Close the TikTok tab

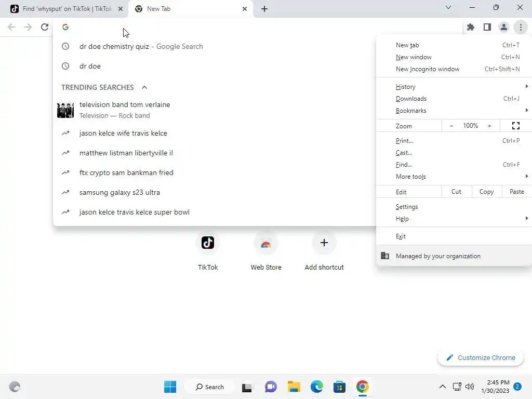pyautogui.click(x=121, y=9)
